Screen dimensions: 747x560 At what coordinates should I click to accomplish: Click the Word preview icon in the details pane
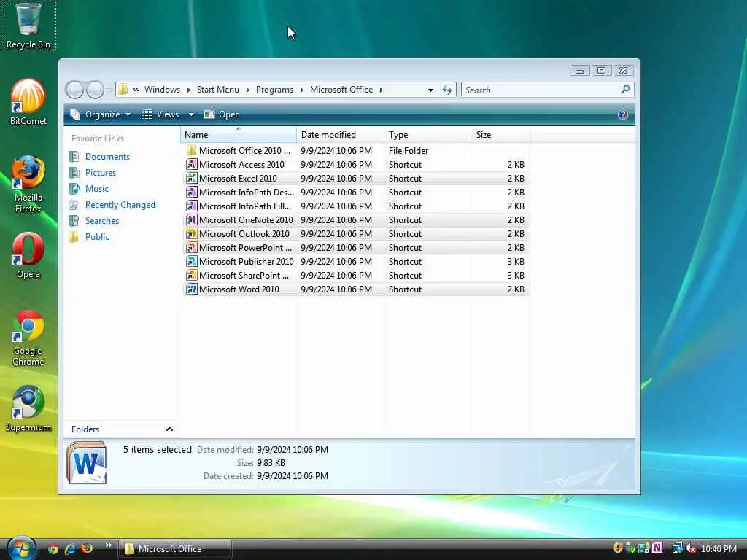pos(87,462)
